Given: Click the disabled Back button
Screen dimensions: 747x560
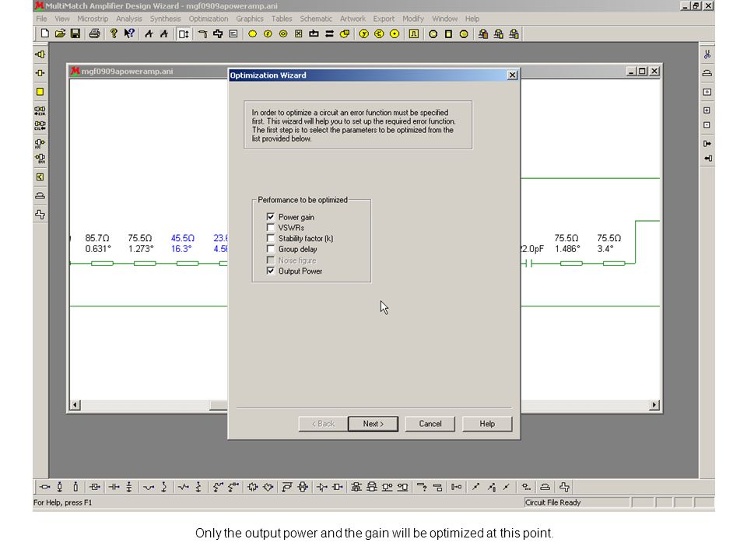Looking at the screenshot, I should (x=323, y=423).
